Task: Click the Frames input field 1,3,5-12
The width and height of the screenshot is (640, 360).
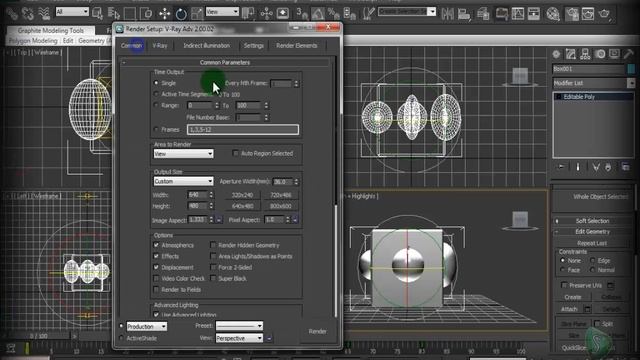Action: click(x=243, y=129)
